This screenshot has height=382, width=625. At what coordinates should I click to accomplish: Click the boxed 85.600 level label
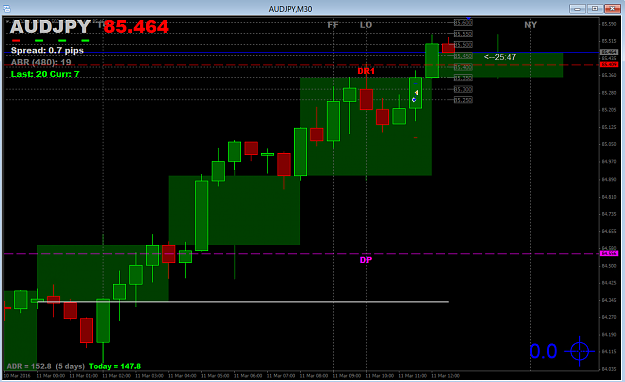[x=463, y=23]
